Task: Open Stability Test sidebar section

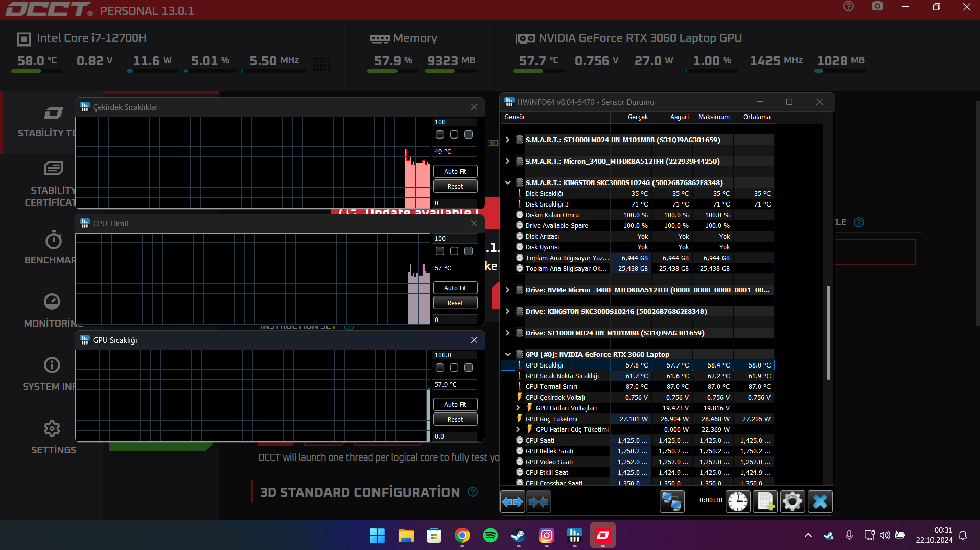Action: [x=47, y=122]
